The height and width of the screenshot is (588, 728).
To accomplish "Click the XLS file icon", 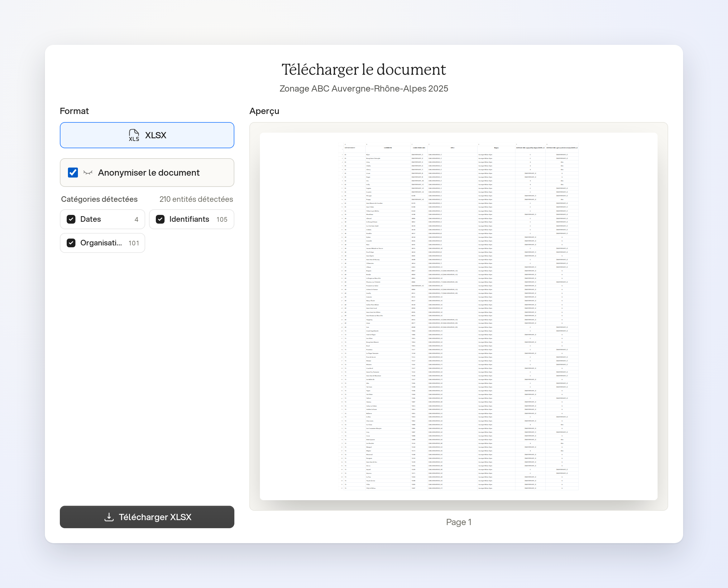I will click(x=134, y=135).
